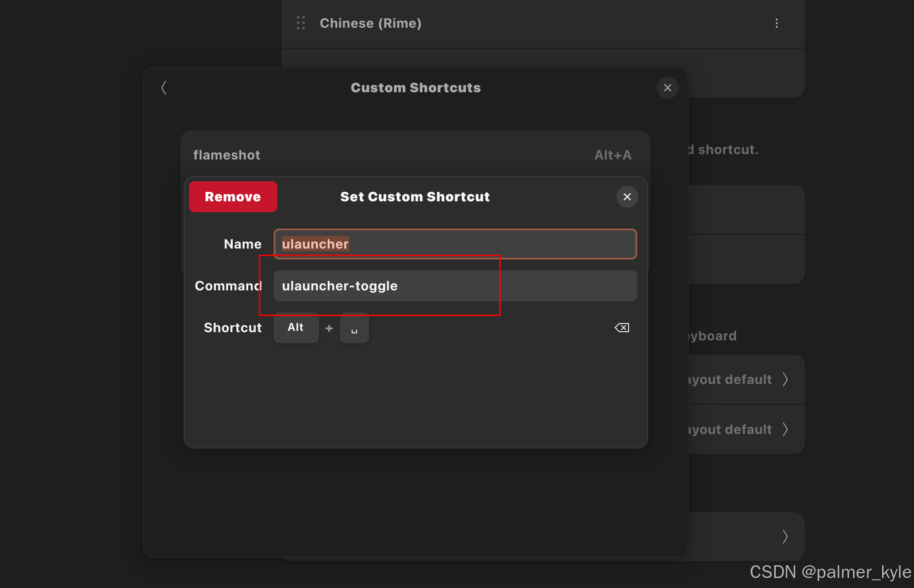This screenshot has width=914, height=588.
Task: Grab the Chinese (Rime) drag handle
Action: [x=301, y=23]
